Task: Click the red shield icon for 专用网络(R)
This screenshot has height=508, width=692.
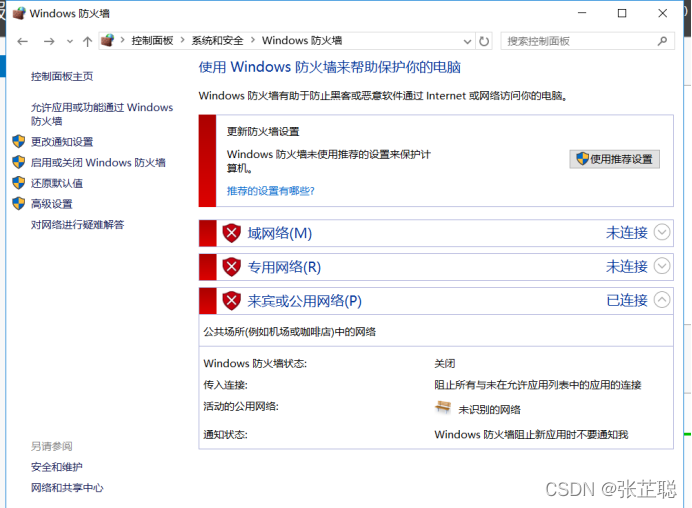Action: (x=231, y=267)
